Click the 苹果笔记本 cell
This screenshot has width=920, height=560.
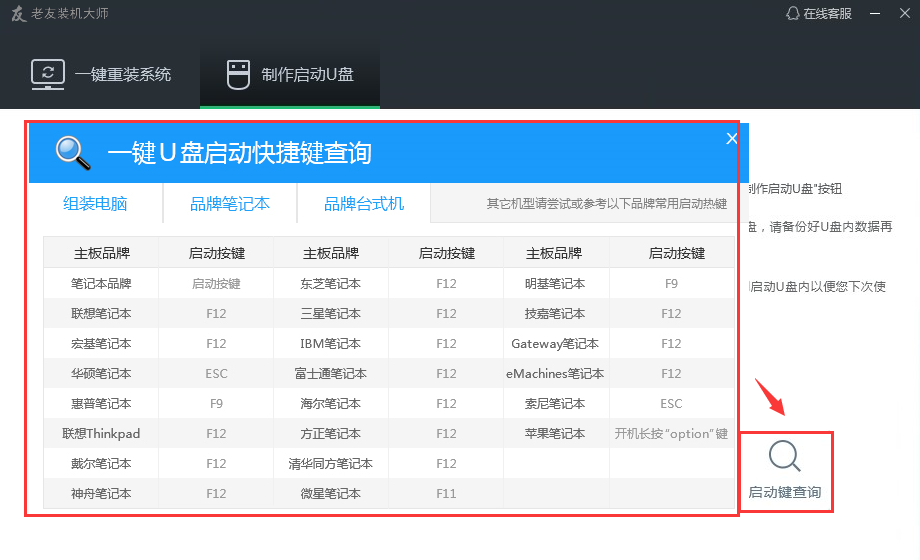555,433
